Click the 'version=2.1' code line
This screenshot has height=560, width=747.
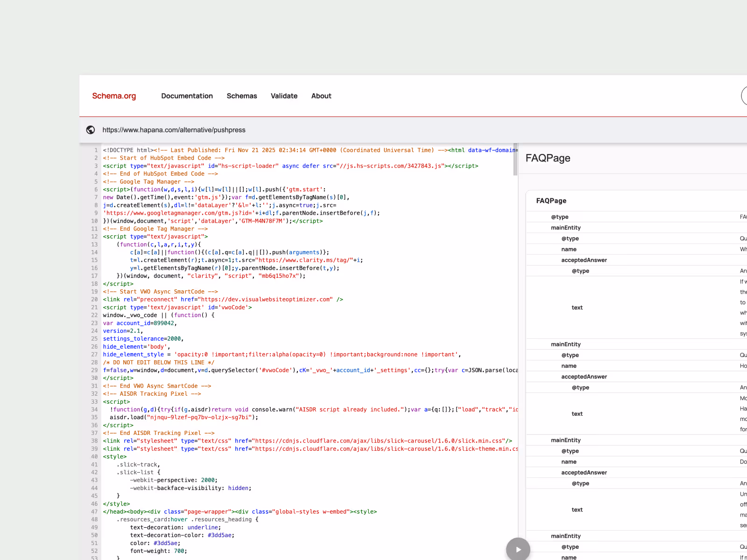coord(123,331)
